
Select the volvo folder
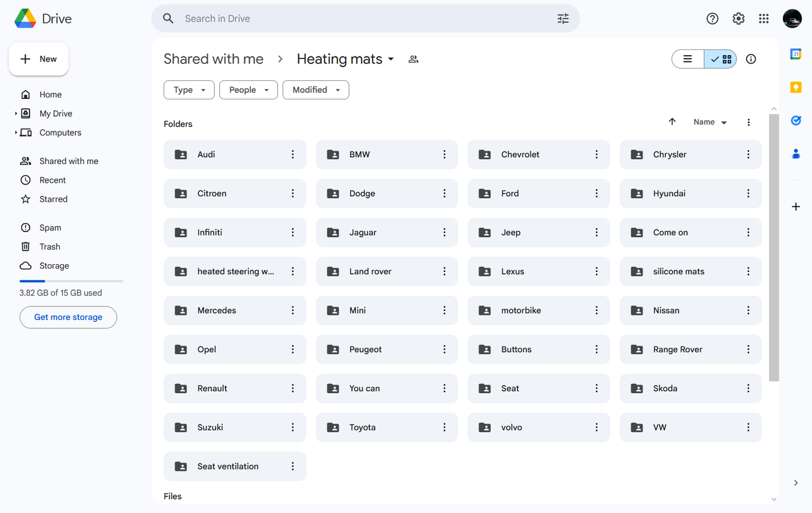pos(539,427)
